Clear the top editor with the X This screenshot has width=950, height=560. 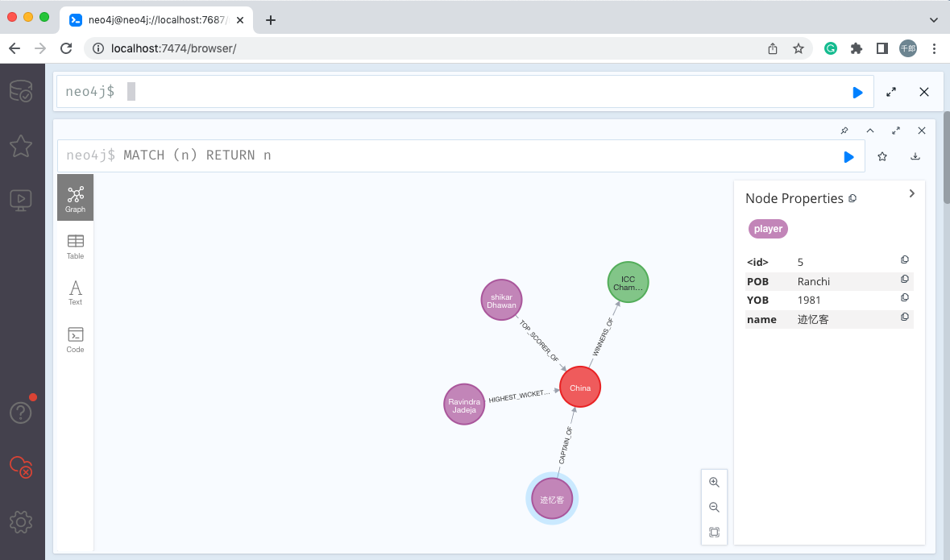coord(924,92)
